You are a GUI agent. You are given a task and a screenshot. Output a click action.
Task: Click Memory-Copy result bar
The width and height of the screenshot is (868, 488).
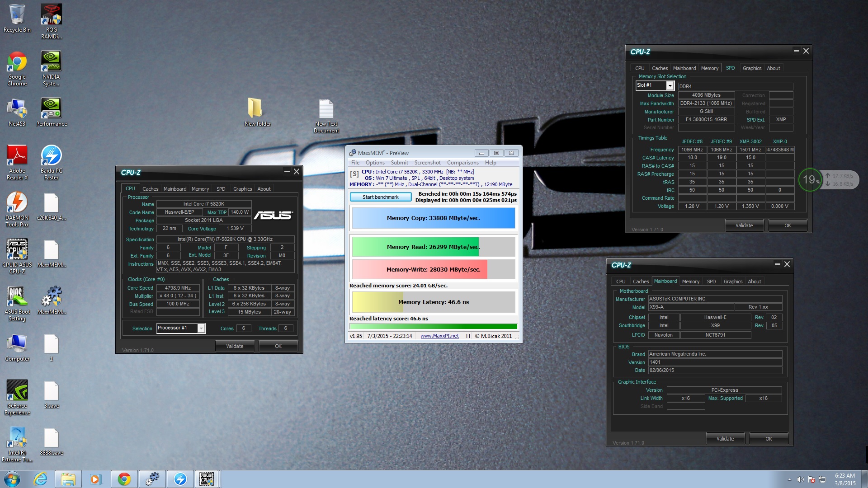click(x=434, y=218)
